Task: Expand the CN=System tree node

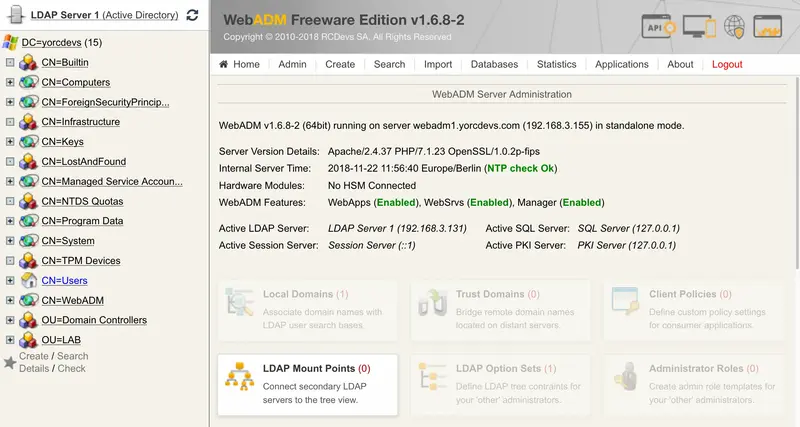Action: 10,241
